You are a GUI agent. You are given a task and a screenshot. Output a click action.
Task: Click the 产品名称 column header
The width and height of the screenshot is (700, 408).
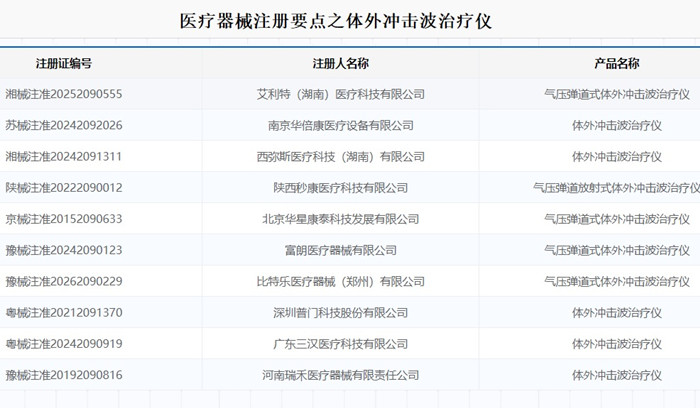[x=617, y=63]
